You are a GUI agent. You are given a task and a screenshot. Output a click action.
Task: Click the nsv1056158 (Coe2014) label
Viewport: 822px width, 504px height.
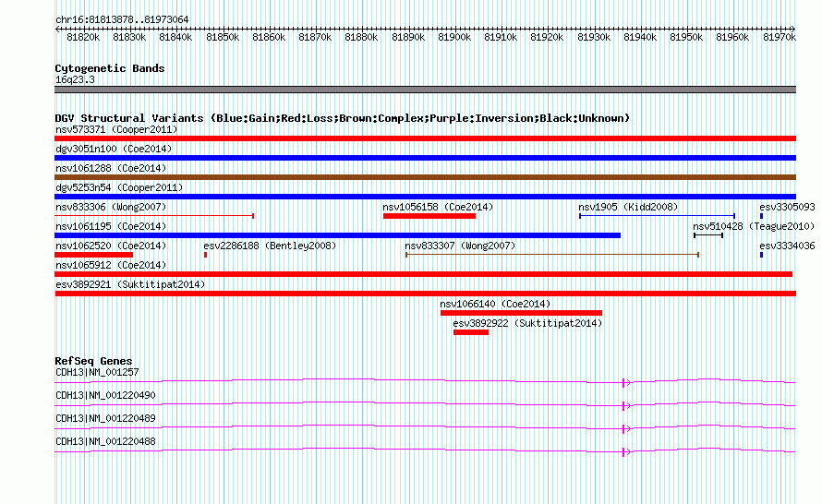[x=439, y=207]
